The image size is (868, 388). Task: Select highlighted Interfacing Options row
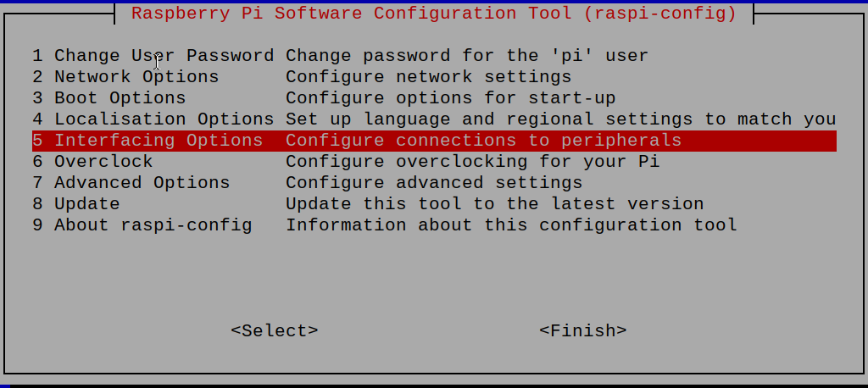coord(147,141)
